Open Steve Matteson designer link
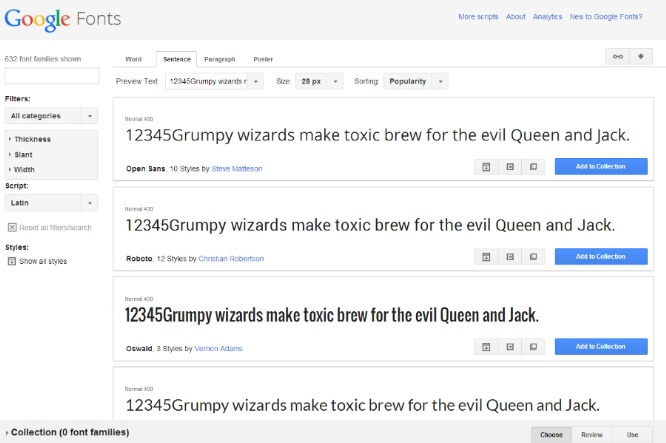The height and width of the screenshot is (443, 666). (x=237, y=169)
